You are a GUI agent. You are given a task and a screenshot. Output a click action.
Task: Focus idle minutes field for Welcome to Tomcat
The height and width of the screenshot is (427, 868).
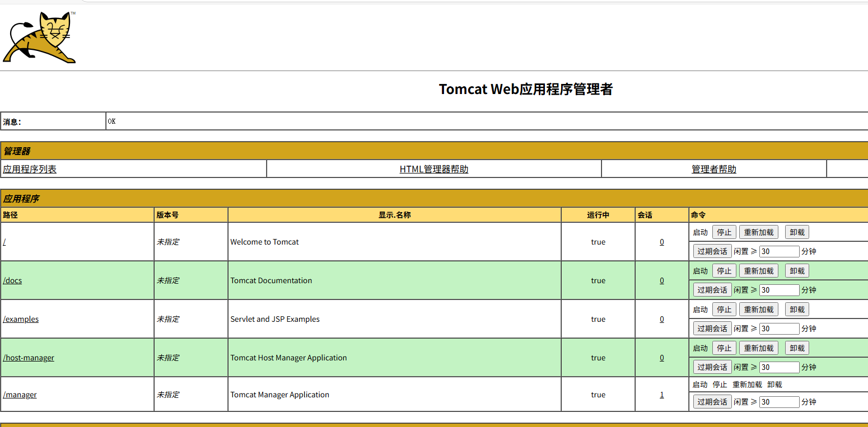[780, 251]
